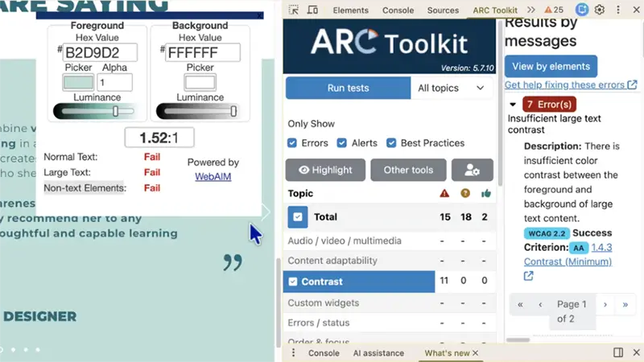Open the external link icon beside help fixing errors
Viewport: 644px width, 362px height.
click(633, 84)
